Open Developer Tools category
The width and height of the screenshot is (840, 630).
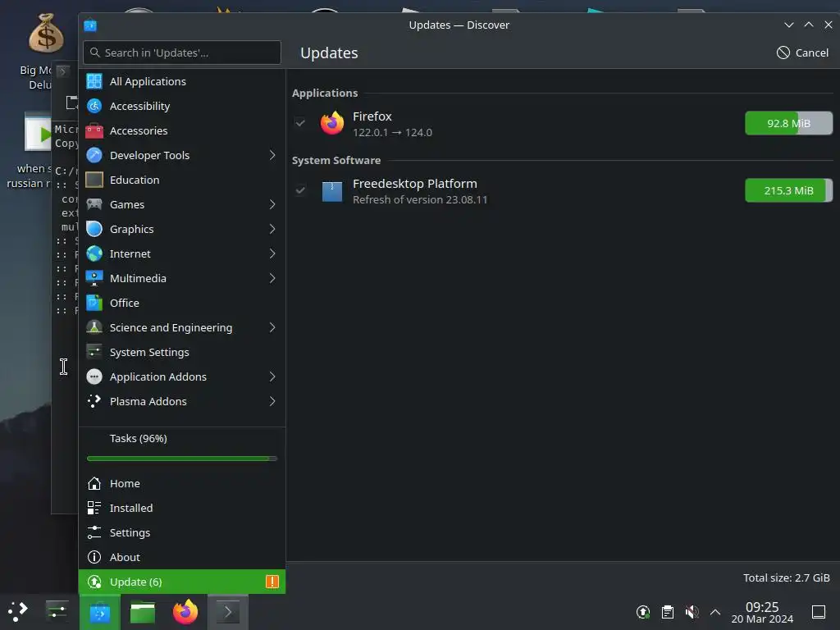(181, 155)
